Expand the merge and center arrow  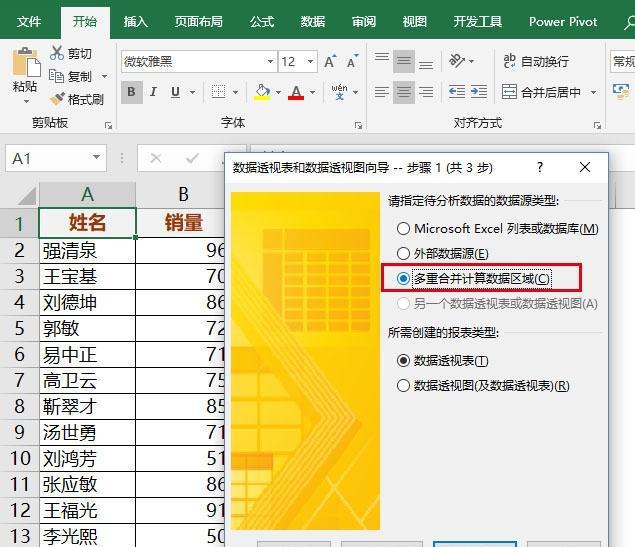coord(593,92)
